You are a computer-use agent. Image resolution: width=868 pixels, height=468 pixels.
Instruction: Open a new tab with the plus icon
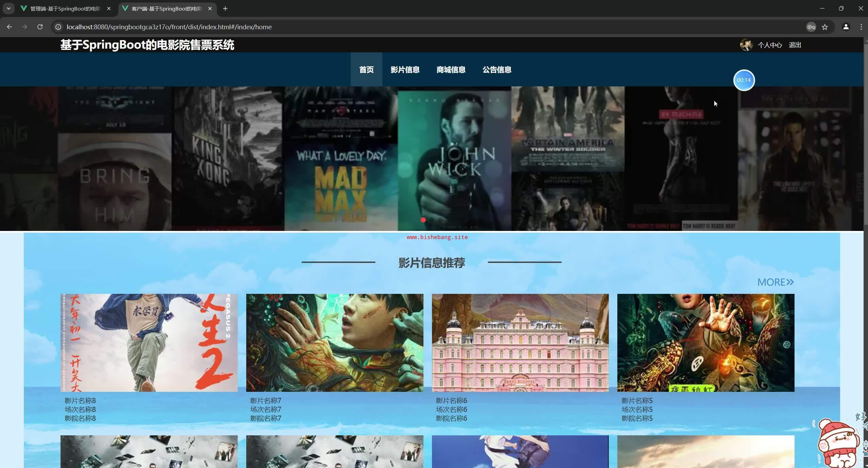tap(225, 9)
